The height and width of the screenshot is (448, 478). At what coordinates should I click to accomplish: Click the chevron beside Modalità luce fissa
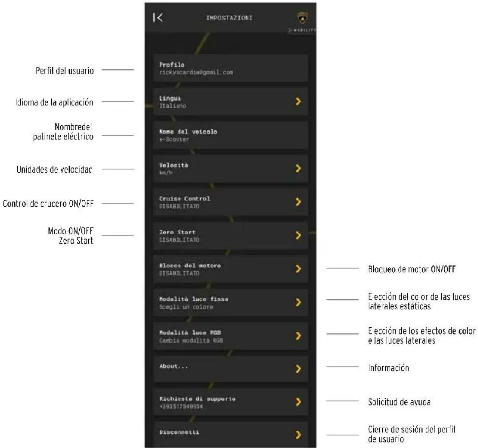click(x=298, y=302)
